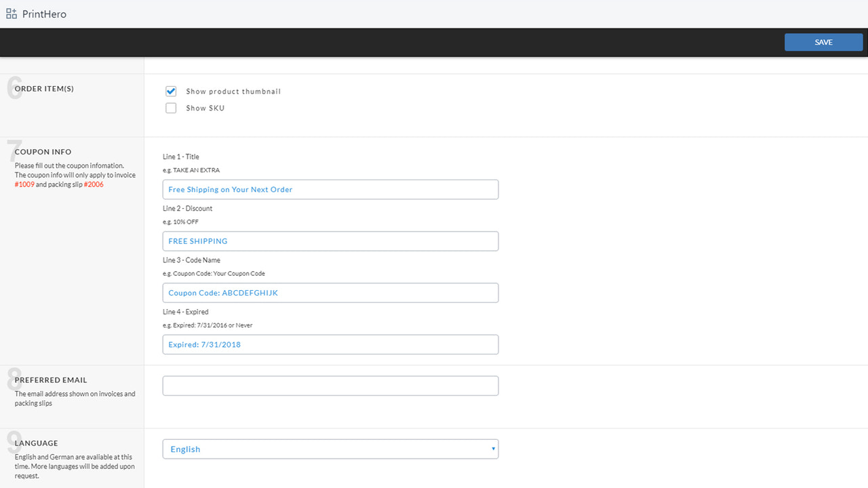Click the Coupon Code name input field

(x=330, y=292)
